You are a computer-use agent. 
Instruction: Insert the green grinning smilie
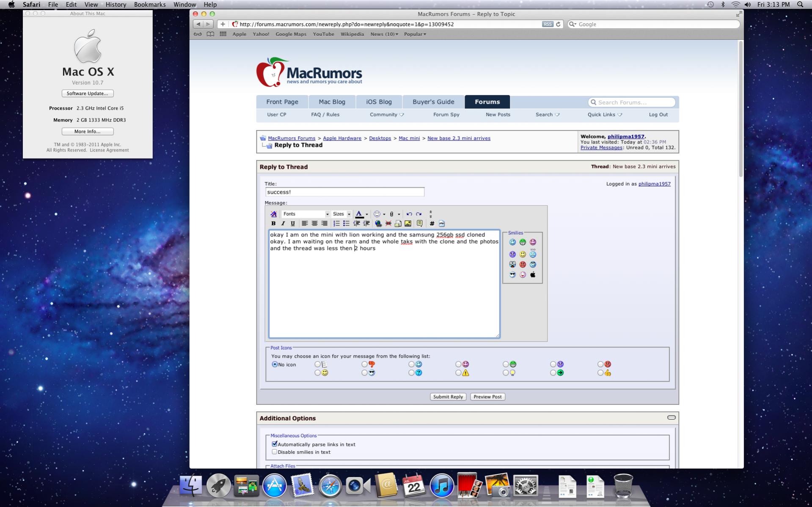pyautogui.click(x=523, y=242)
